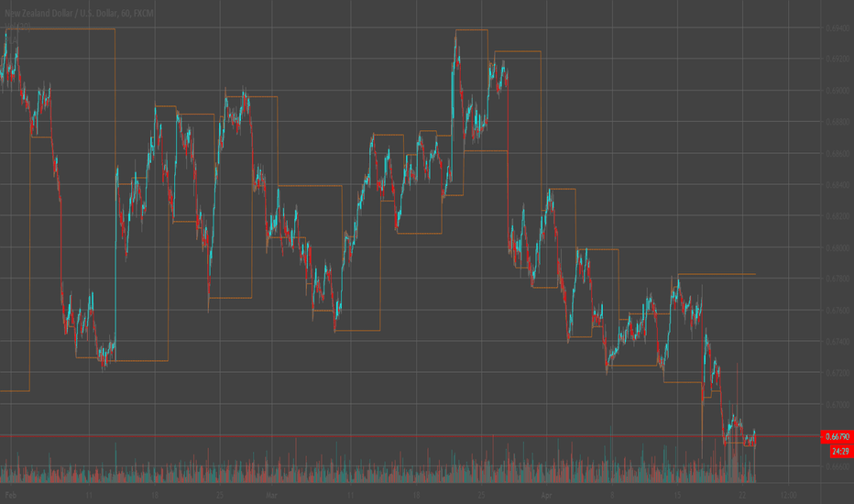Image resolution: width=854 pixels, height=504 pixels.
Task: Select the Vol (20) indicator label
Action: 17,27
